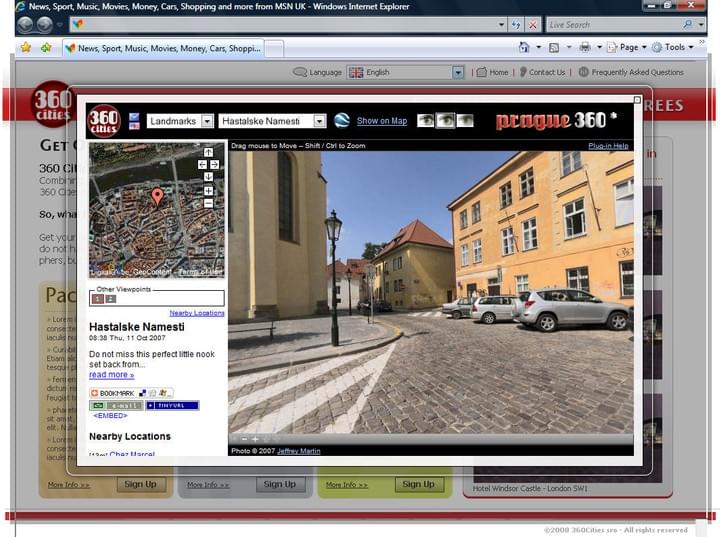The height and width of the screenshot is (537, 720).
Task: Open the search provider dropdown arrow
Action: coord(701,24)
